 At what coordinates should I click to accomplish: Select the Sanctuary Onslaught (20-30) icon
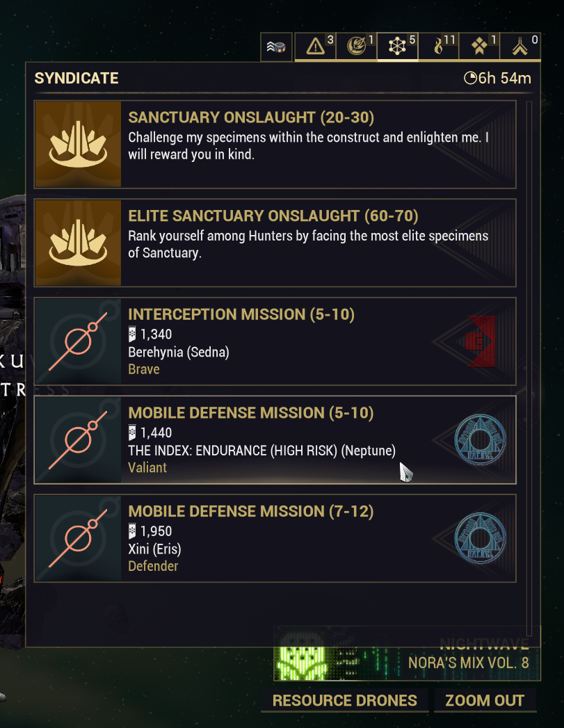click(78, 145)
